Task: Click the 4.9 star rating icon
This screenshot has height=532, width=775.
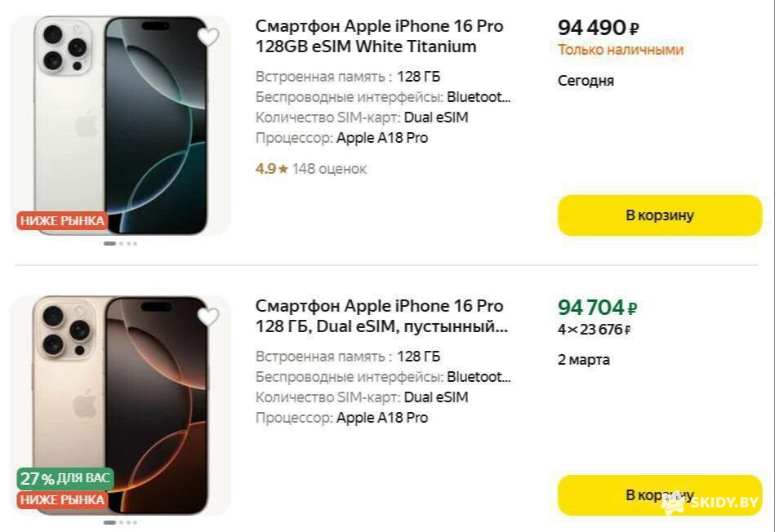Action: [283, 169]
